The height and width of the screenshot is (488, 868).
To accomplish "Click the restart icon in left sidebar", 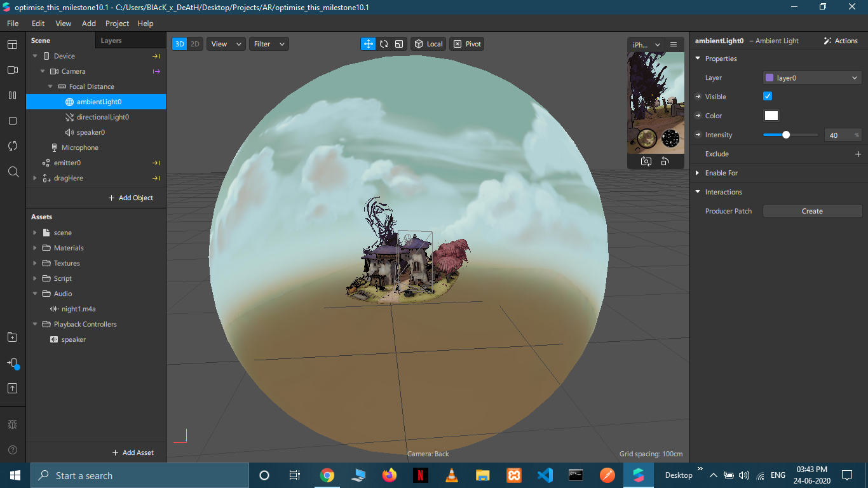I will pos(13,146).
